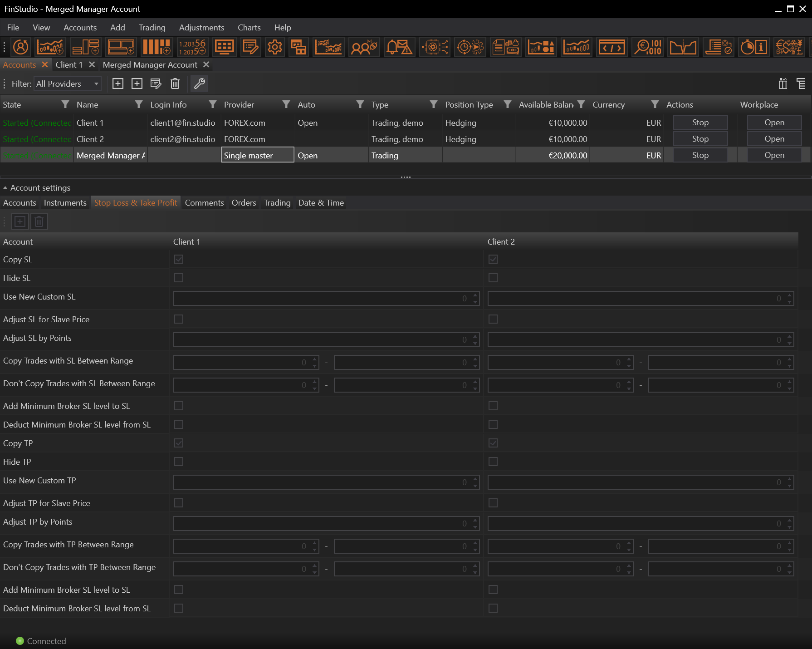Click the user account refresh toolbar icon

(x=20, y=47)
